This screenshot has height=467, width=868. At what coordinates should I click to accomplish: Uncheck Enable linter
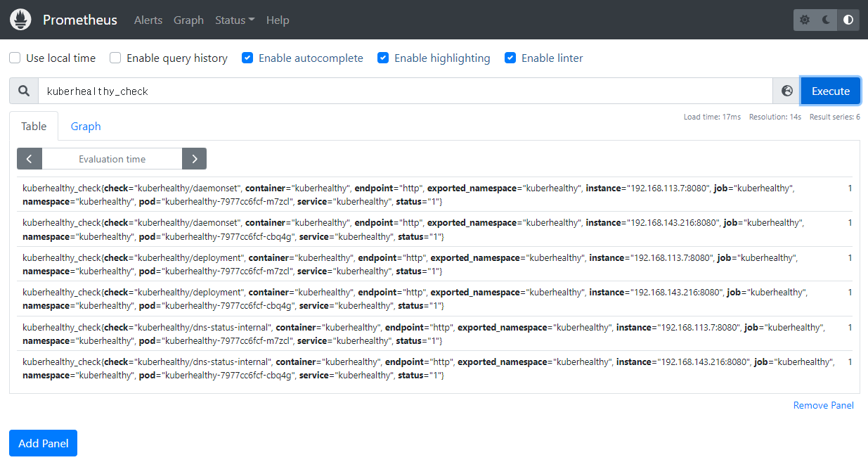pyautogui.click(x=510, y=58)
